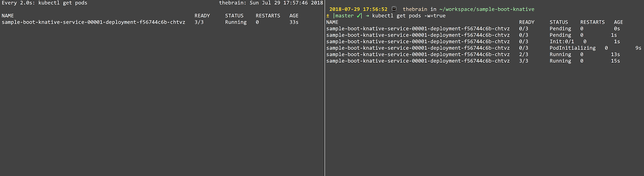The image size is (644, 176).
Task: Click the green checkmark after master branch
Action: click(x=359, y=16)
